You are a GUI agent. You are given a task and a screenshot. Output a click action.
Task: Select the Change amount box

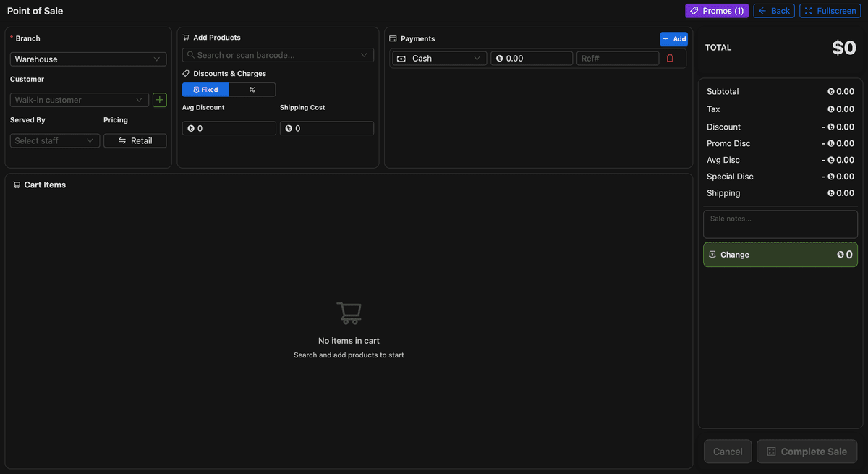780,255
